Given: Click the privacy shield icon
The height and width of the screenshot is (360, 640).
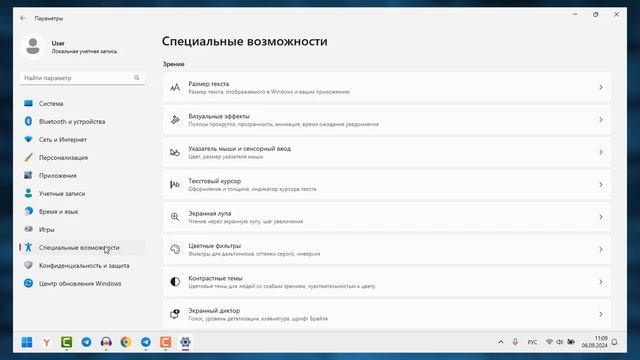Looking at the screenshot, I should pos(28,265).
